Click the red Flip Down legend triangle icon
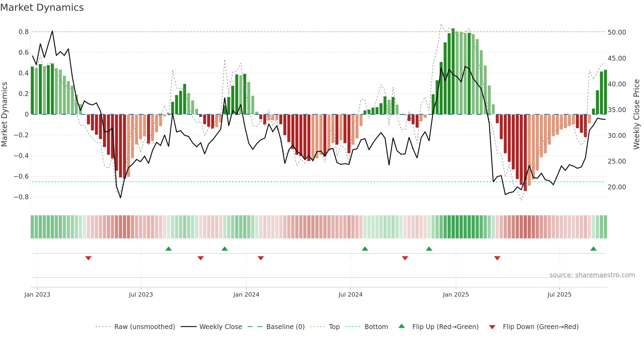This screenshot has width=644, height=362. coord(492,327)
